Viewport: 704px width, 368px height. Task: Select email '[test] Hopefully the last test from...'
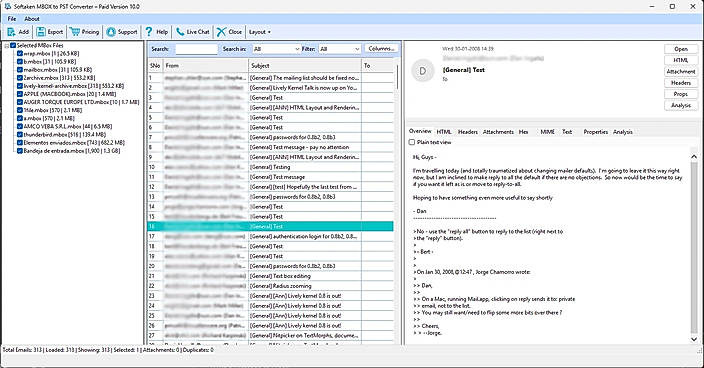coord(271,187)
